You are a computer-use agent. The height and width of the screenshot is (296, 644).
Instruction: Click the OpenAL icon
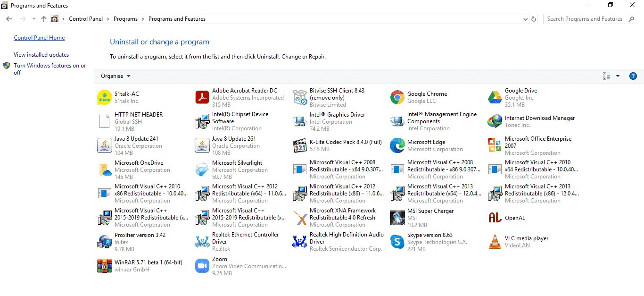[x=495, y=218]
